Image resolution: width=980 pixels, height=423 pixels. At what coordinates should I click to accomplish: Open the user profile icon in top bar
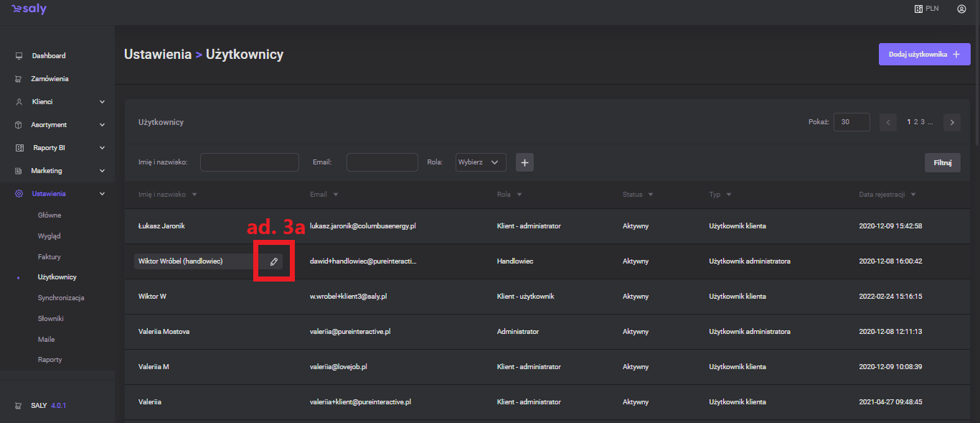coord(961,9)
